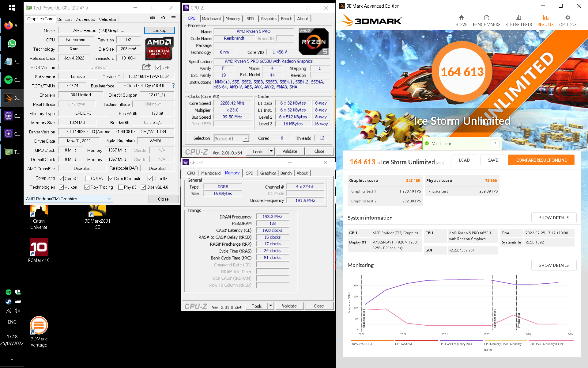588x368 pixels.
Task: Click the red GPU Load (%) legend bar
Action: coord(417,340)
